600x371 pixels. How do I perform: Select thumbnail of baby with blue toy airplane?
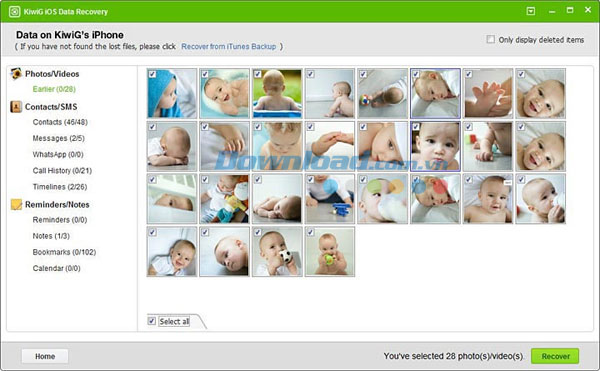tap(330, 199)
